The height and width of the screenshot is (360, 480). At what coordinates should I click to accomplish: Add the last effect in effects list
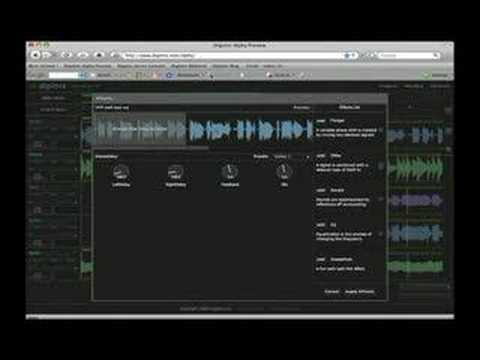coord(320,259)
